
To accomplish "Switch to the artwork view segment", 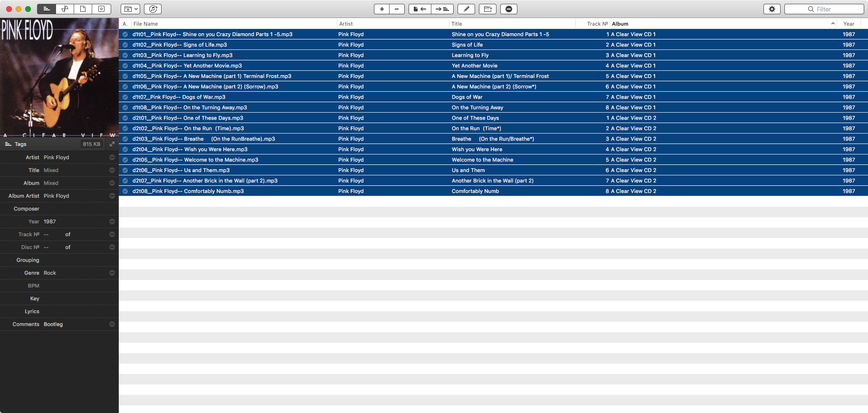I will click(101, 9).
